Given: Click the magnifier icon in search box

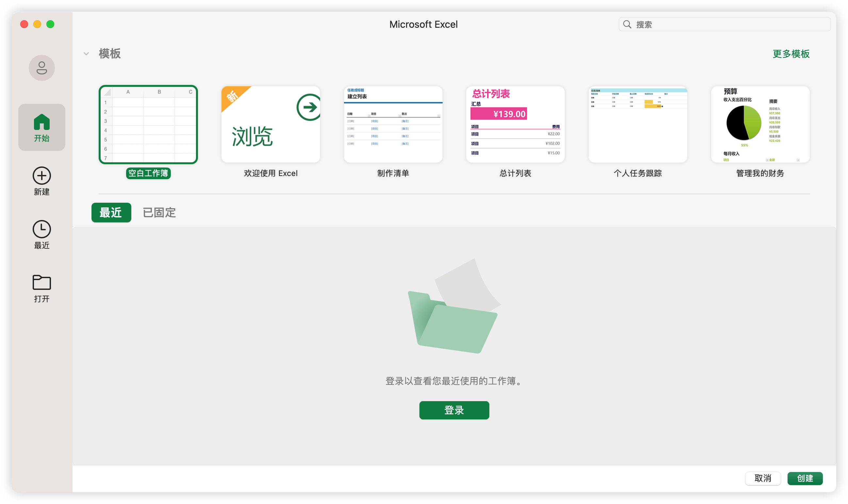Looking at the screenshot, I should coord(627,24).
